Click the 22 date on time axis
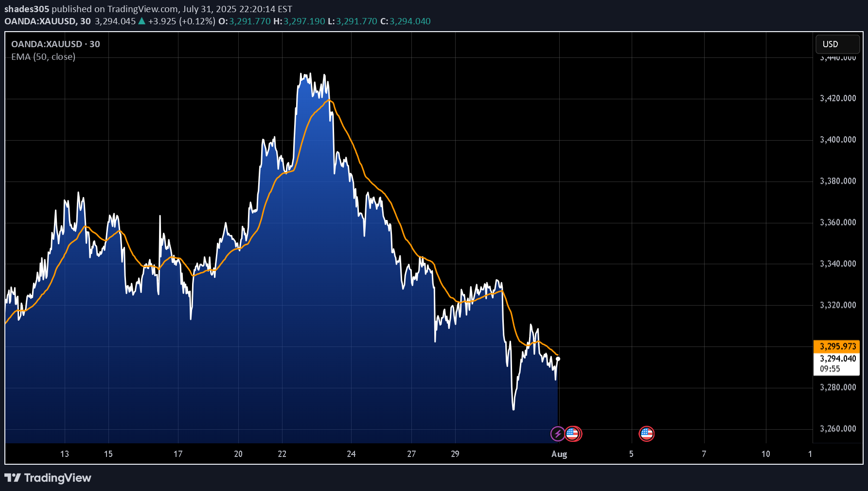This screenshot has height=491, width=868. coord(282,454)
